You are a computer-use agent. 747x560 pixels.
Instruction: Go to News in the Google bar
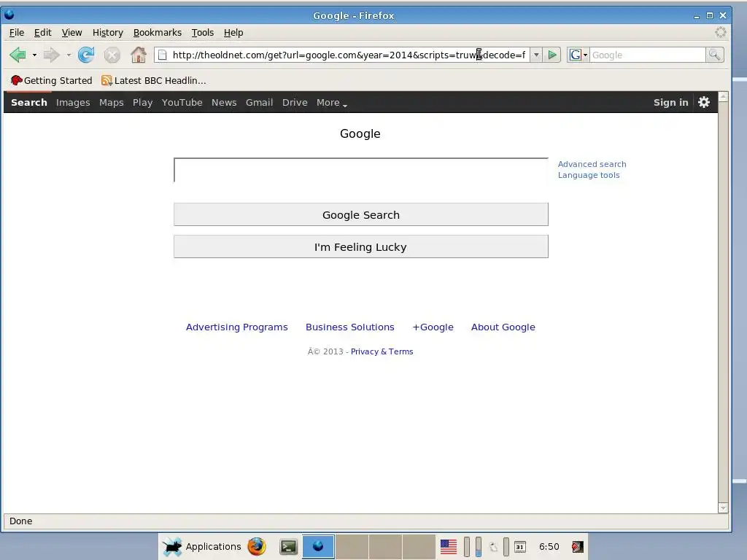224,102
